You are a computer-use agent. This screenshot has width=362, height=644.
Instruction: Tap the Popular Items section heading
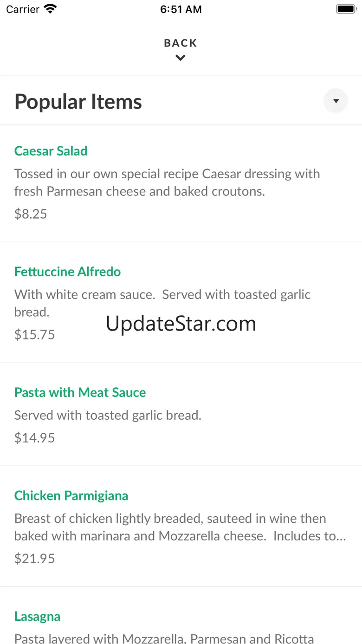click(x=78, y=102)
